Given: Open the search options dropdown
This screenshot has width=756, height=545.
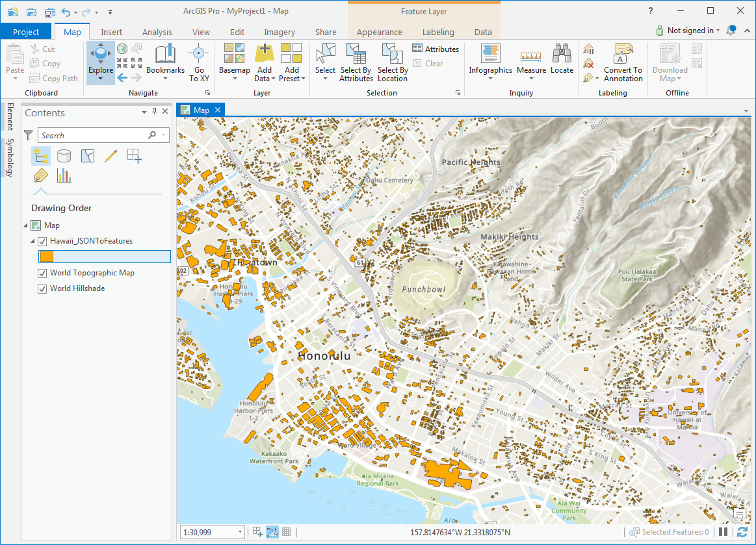Looking at the screenshot, I should (164, 135).
